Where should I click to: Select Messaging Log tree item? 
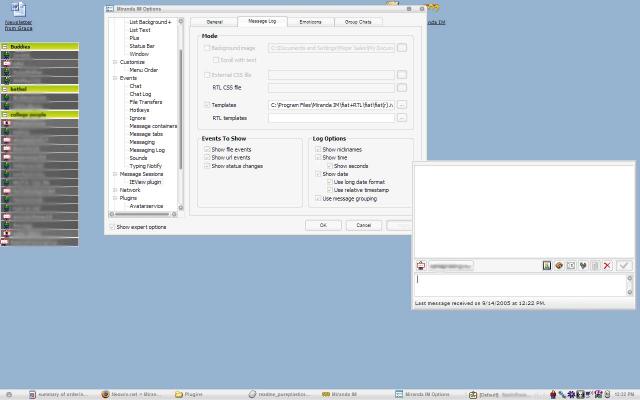tap(147, 150)
